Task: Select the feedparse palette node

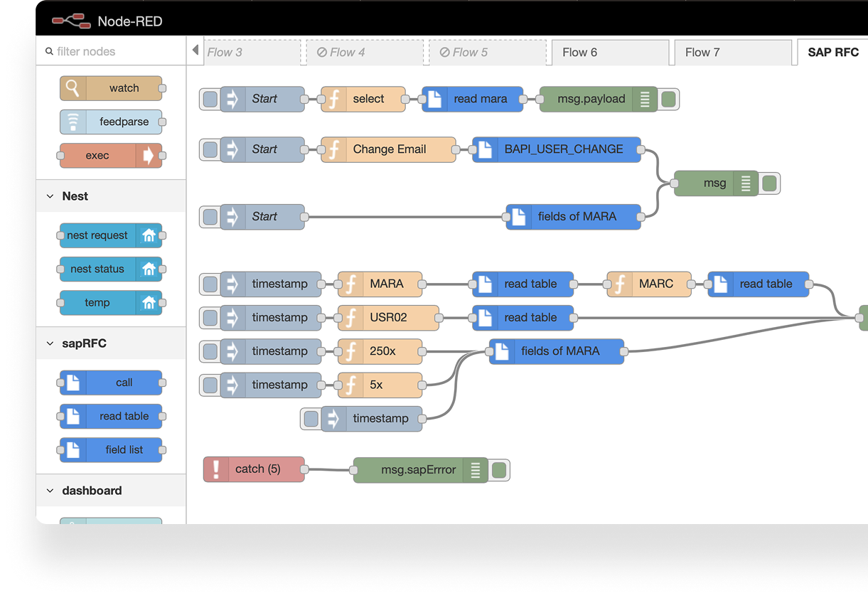Action: point(111,122)
